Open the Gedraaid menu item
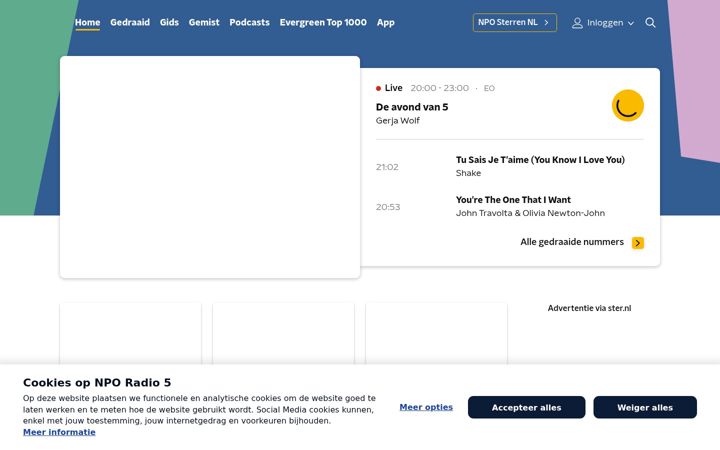 click(x=130, y=22)
